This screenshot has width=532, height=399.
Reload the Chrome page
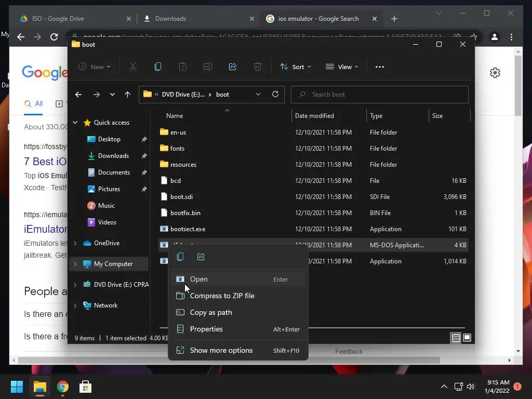pos(54,37)
